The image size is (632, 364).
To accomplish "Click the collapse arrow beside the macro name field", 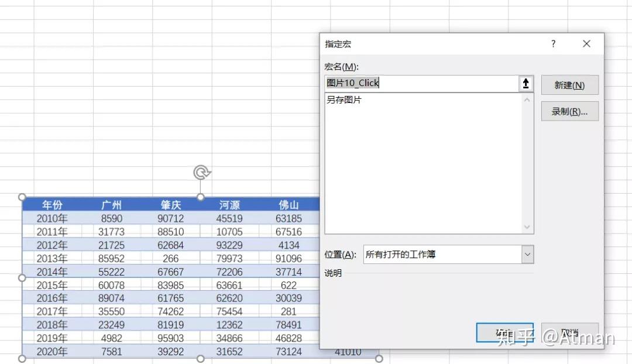I will [x=525, y=83].
